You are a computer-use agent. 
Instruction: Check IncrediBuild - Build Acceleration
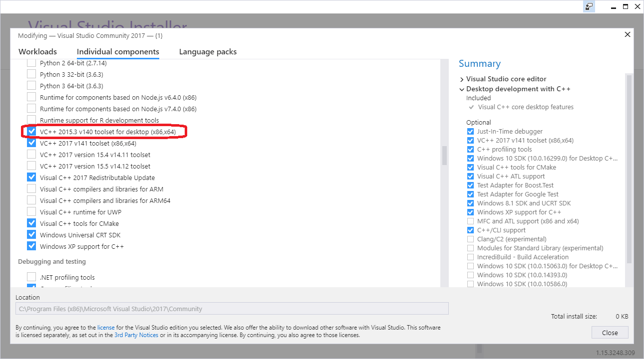coord(470,257)
